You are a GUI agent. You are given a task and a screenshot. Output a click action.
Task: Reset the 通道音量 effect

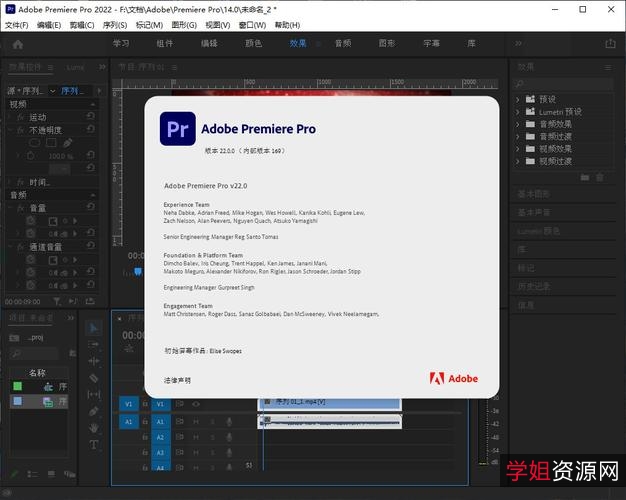(91, 246)
